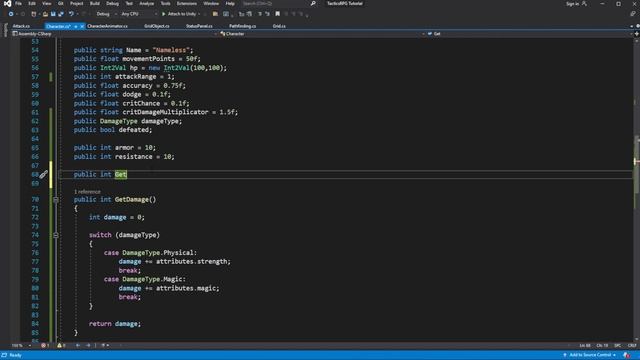Open the Help menu
Viewport: 640px width, 360px height.
(230, 4)
